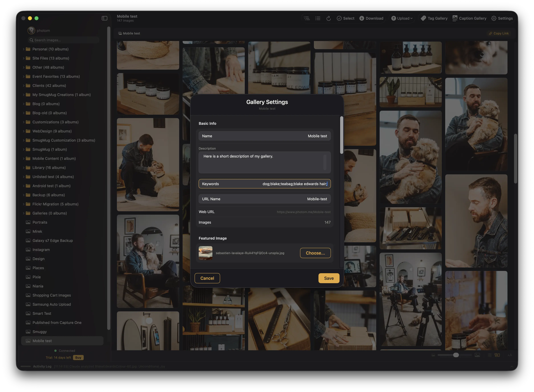Open Tag Gallery tool
This screenshot has height=392, width=534.
coord(434,18)
